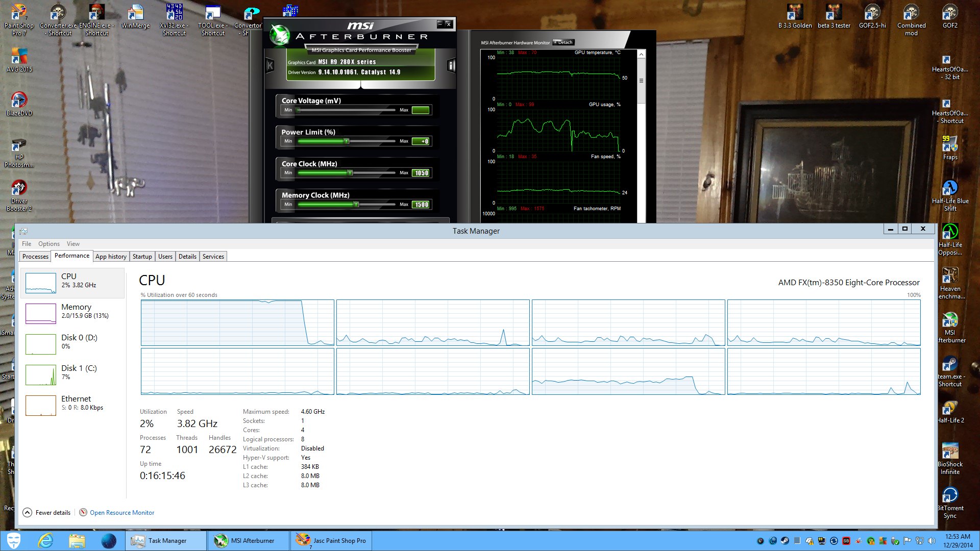Viewport: 980px width, 551px height.
Task: Open Task Manager File menu
Action: 27,244
